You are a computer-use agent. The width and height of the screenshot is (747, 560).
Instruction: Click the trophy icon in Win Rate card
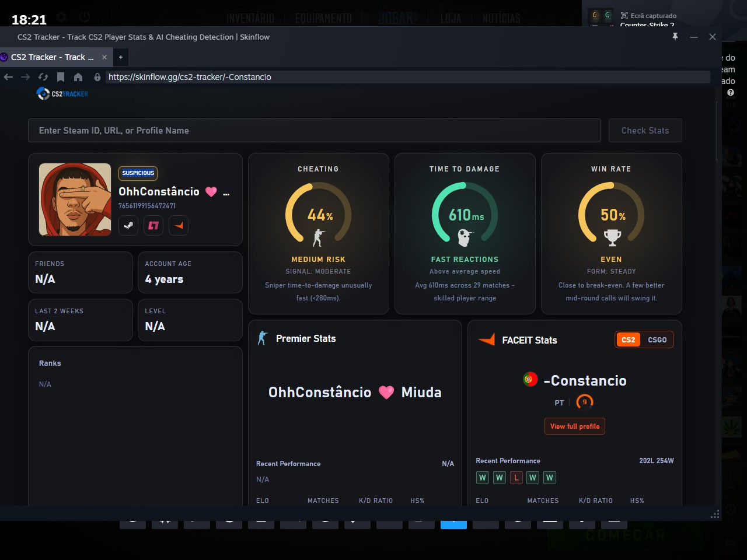612,237
